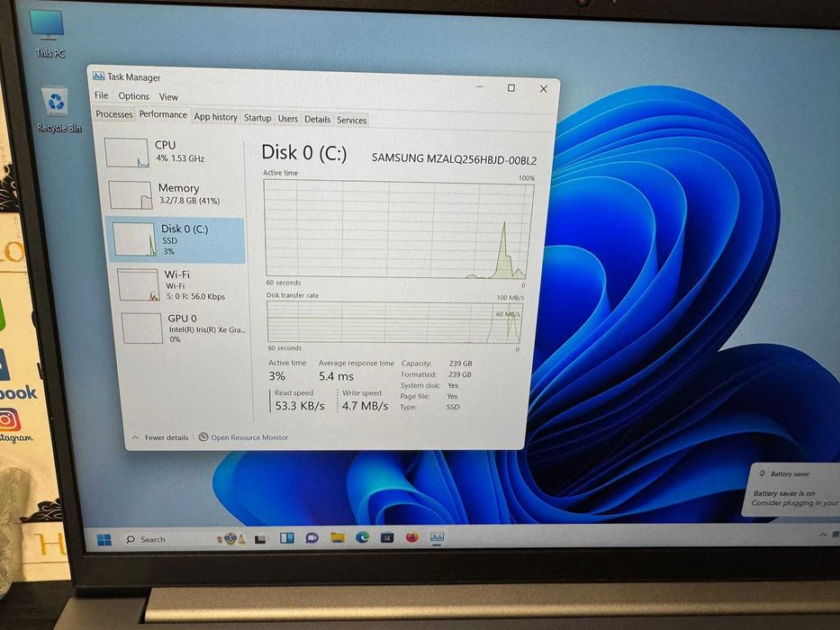Click the System disk Yes value
The image size is (840, 630).
pos(453,386)
